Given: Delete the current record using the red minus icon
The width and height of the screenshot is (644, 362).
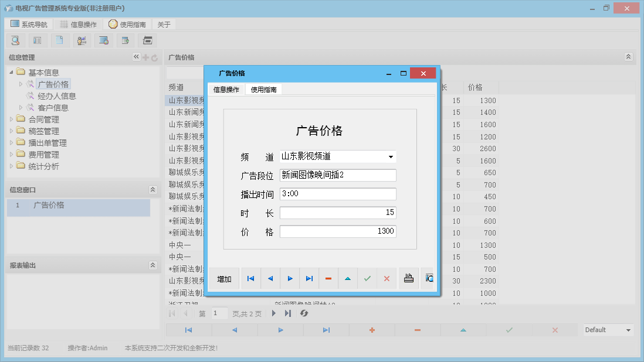Looking at the screenshot, I should point(328,278).
